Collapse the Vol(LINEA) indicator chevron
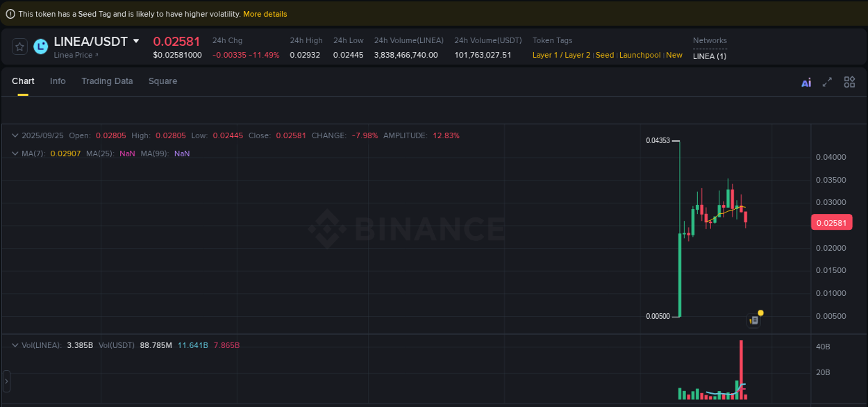The image size is (868, 407). (15, 344)
